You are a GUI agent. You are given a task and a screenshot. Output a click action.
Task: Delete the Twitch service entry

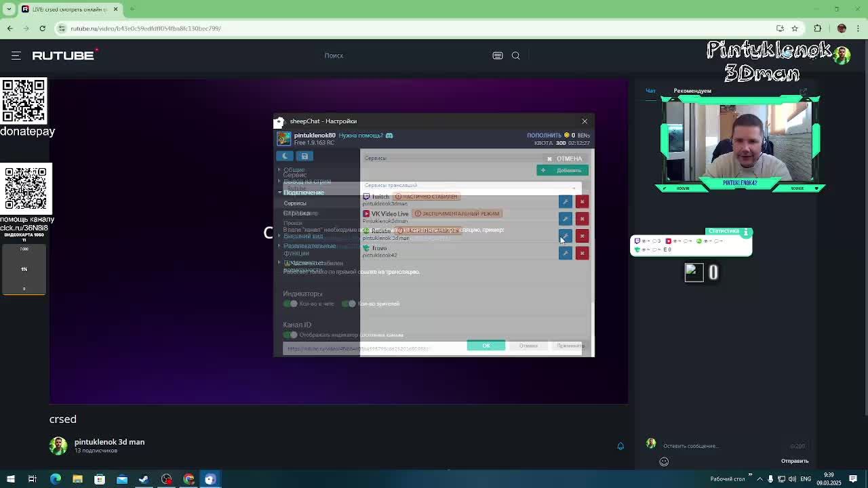(x=582, y=201)
